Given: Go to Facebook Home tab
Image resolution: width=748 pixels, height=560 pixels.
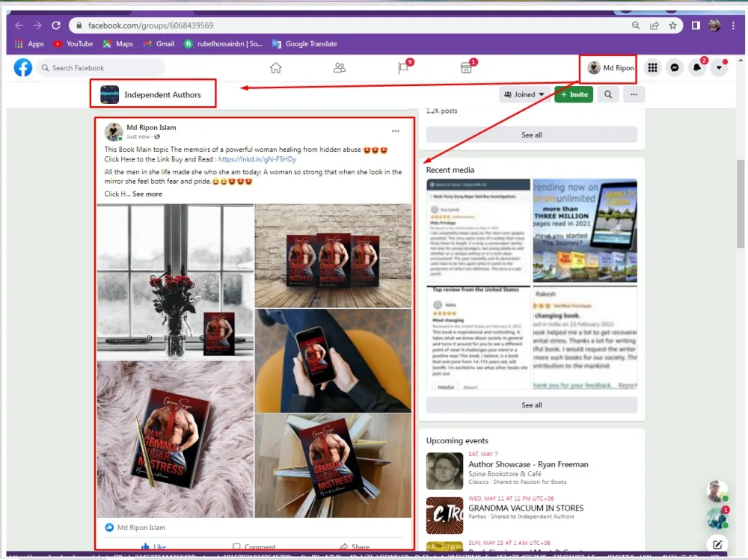Looking at the screenshot, I should click(x=276, y=68).
